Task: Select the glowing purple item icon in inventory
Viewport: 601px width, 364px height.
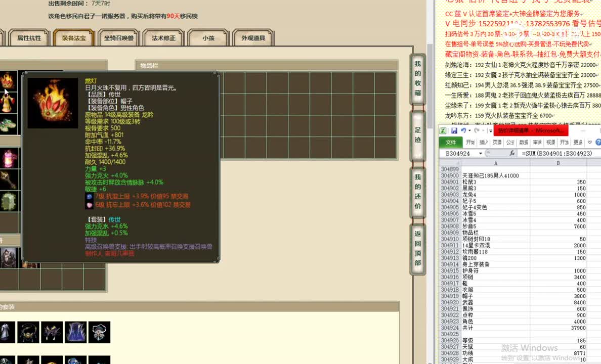Action: coord(8,159)
